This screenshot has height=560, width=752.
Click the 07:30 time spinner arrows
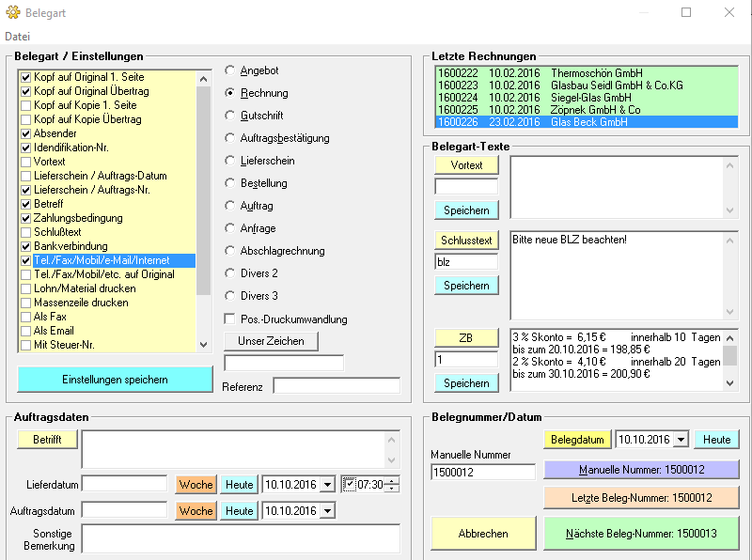click(392, 484)
